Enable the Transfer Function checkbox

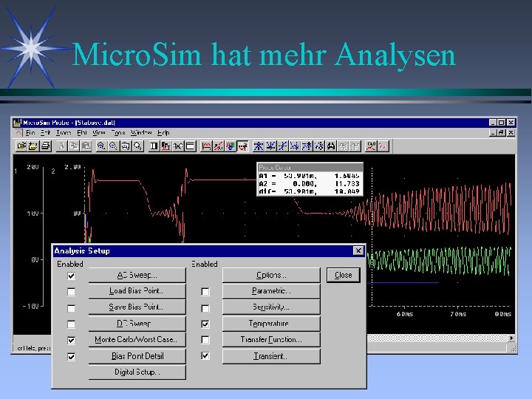click(x=205, y=340)
